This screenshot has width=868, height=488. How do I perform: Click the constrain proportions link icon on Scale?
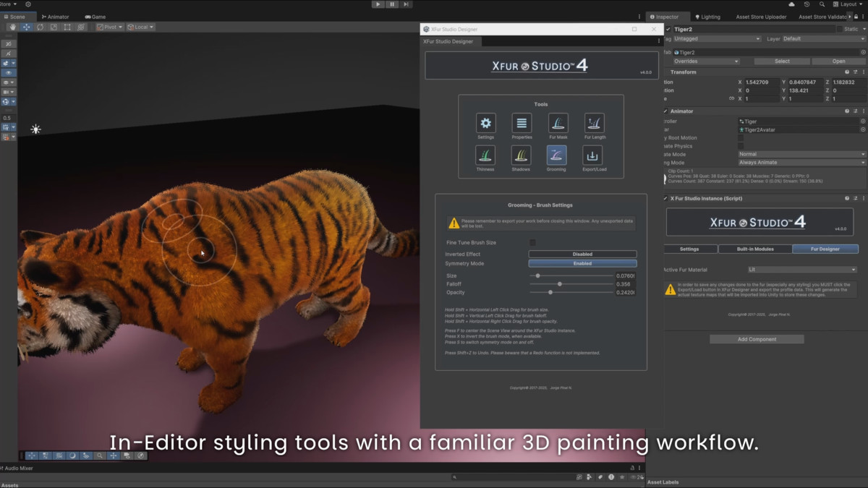pyautogui.click(x=731, y=98)
